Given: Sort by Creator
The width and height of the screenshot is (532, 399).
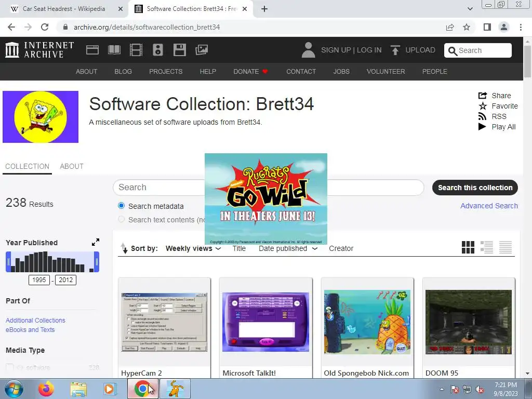Looking at the screenshot, I should coord(341,248).
